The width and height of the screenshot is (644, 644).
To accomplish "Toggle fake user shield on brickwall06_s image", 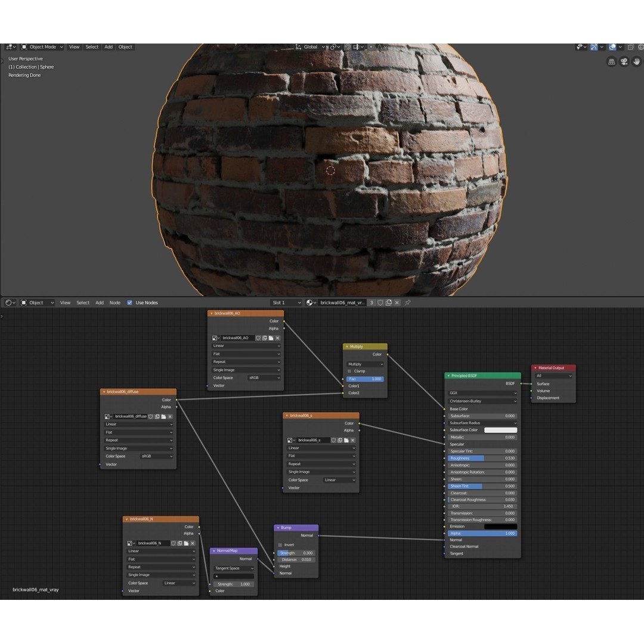I will coord(333,440).
